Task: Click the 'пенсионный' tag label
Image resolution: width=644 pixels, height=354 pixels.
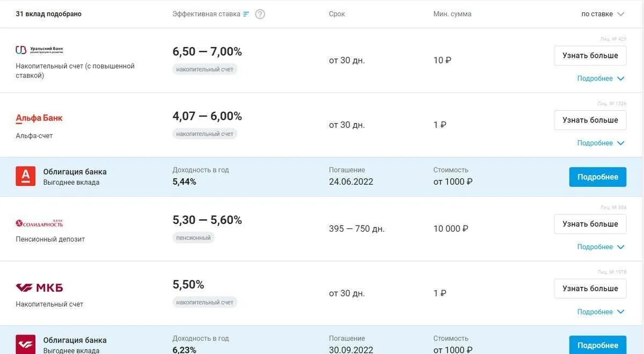Action: pyautogui.click(x=194, y=237)
